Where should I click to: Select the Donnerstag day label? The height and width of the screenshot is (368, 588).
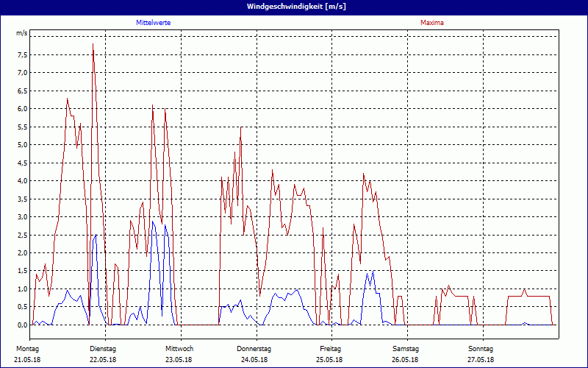(x=254, y=348)
